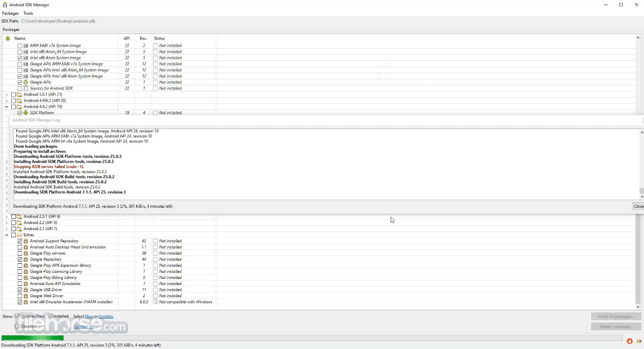Click Install 20 packages button
The height and width of the screenshot is (349, 644).
click(616, 316)
